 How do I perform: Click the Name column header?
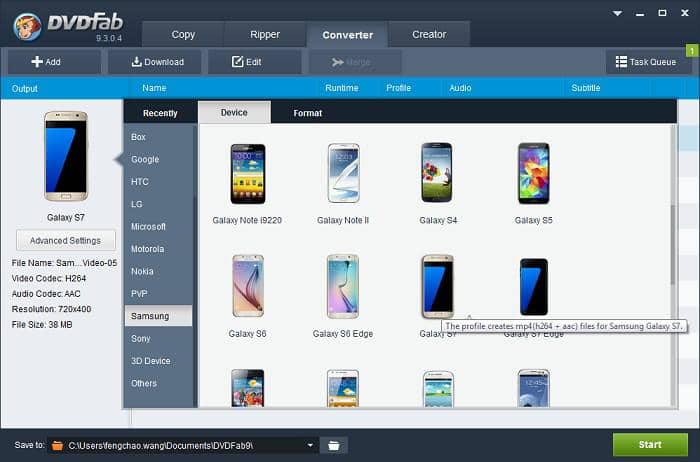tap(154, 88)
